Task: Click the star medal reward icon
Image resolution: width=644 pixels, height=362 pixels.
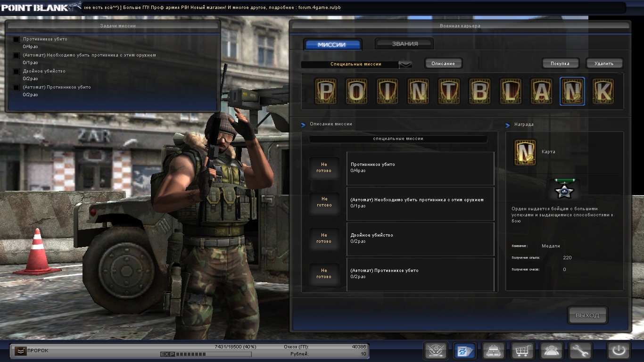Action: pyautogui.click(x=564, y=189)
